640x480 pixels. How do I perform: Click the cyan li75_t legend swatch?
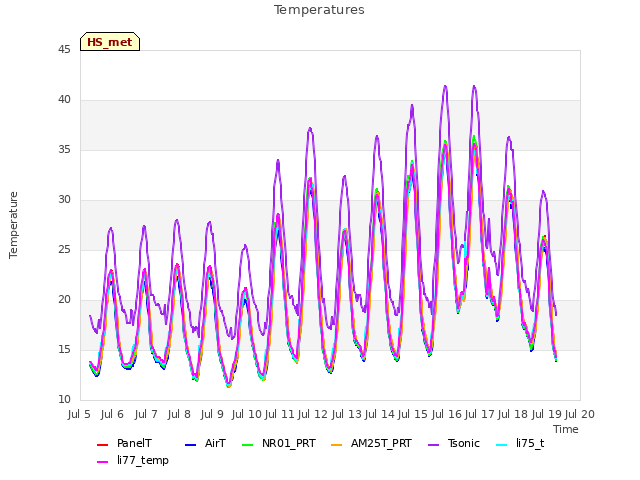tap(501, 444)
